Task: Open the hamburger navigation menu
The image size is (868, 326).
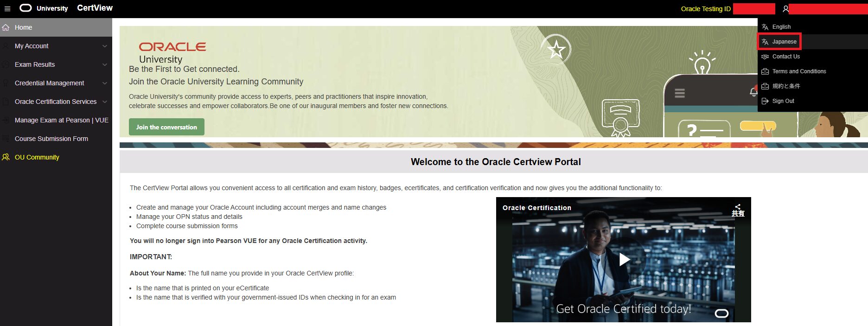Action: click(7, 8)
